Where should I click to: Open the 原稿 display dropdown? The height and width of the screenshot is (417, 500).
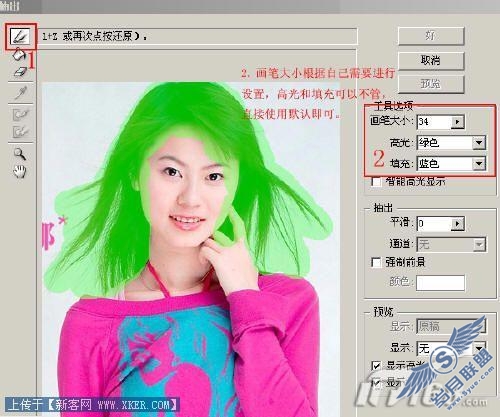tap(452, 326)
